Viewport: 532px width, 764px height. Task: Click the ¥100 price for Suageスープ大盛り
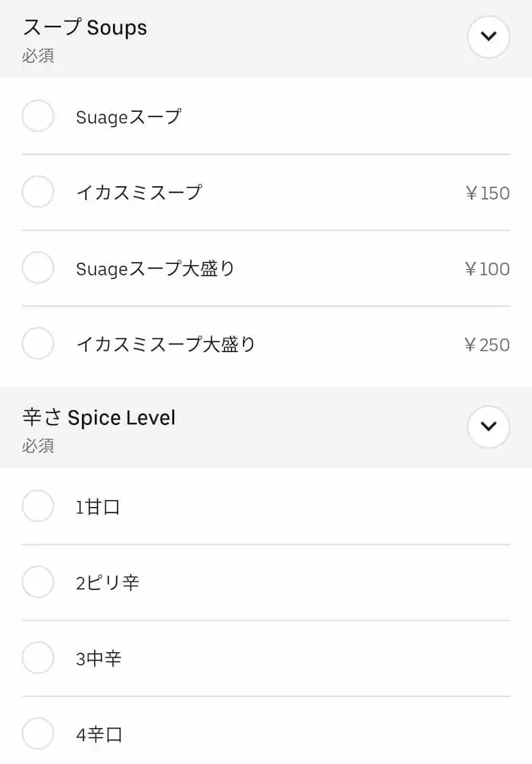point(487,269)
